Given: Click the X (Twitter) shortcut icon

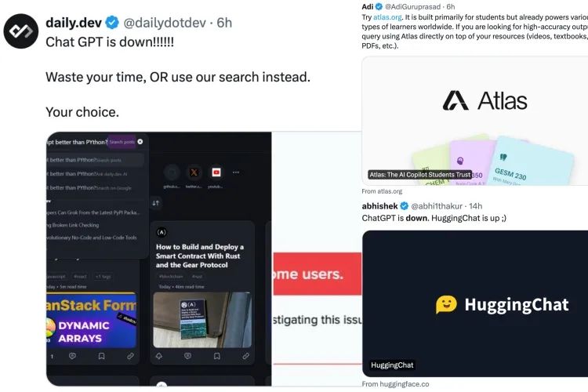Looking at the screenshot, I should (194, 172).
